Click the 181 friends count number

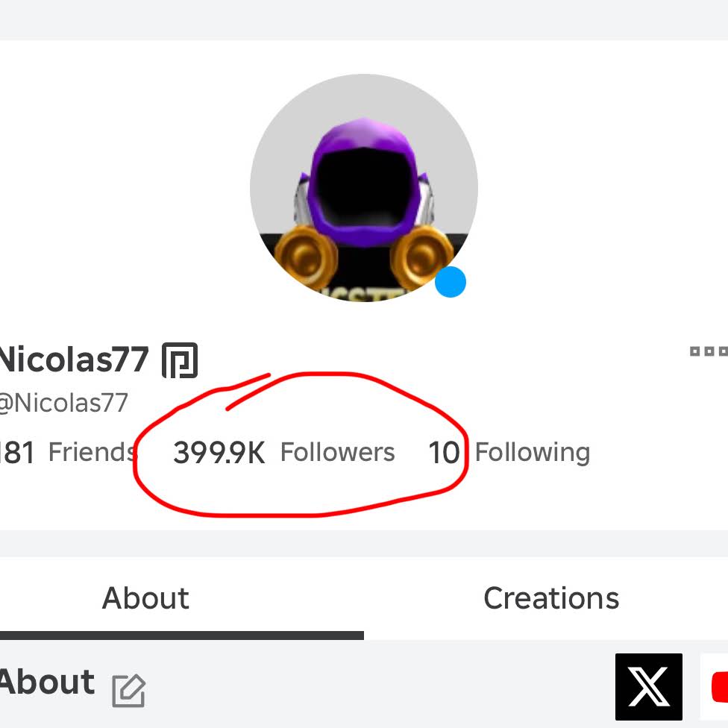click(x=16, y=453)
